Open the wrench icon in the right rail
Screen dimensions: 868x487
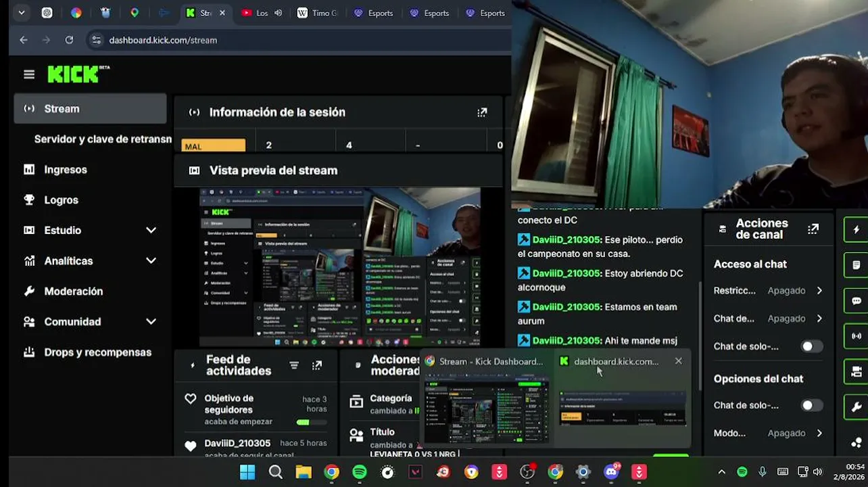pos(857,407)
